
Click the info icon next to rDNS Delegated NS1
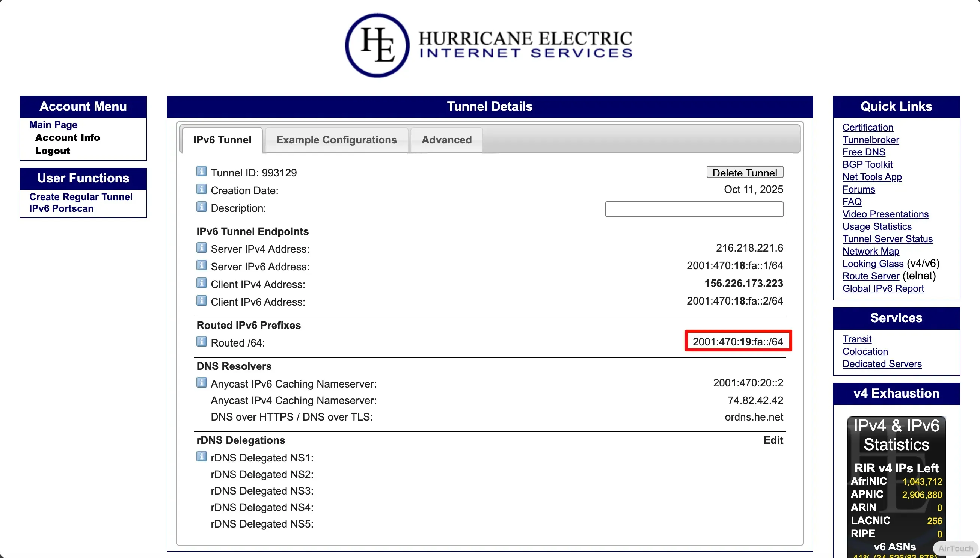click(202, 457)
